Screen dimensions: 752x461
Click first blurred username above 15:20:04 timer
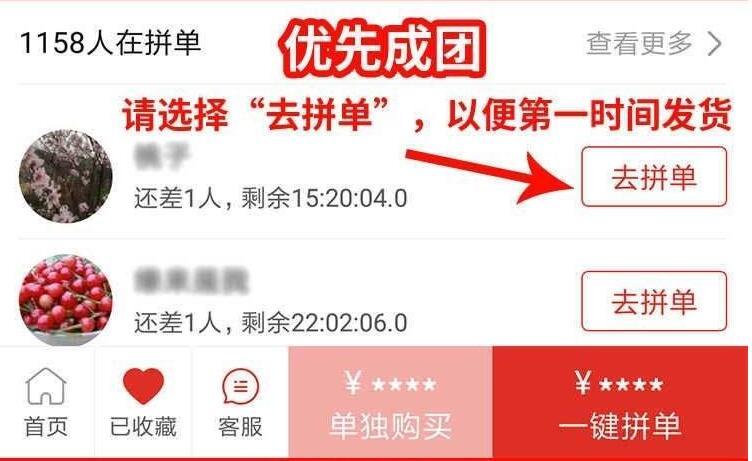click(x=162, y=156)
